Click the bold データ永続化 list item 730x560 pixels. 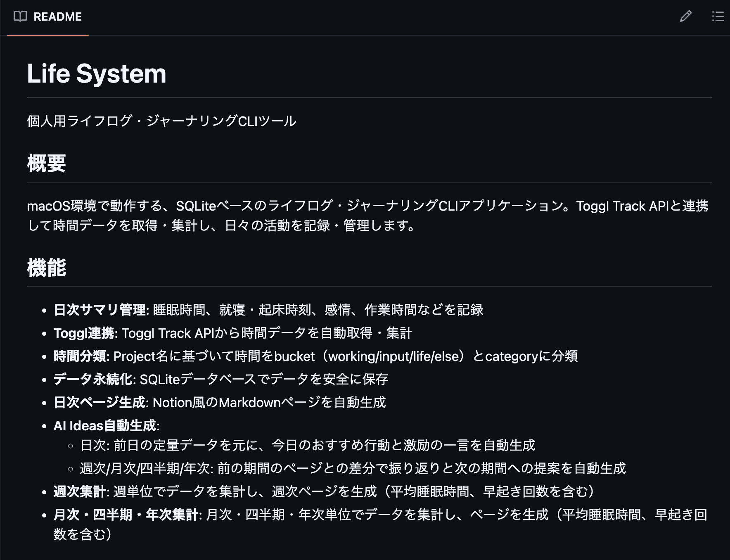coord(93,379)
